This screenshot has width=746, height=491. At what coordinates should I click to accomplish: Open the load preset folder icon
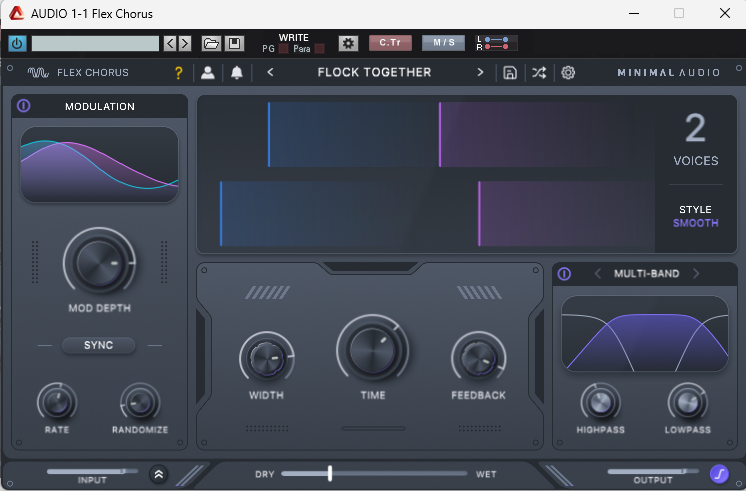coord(211,44)
